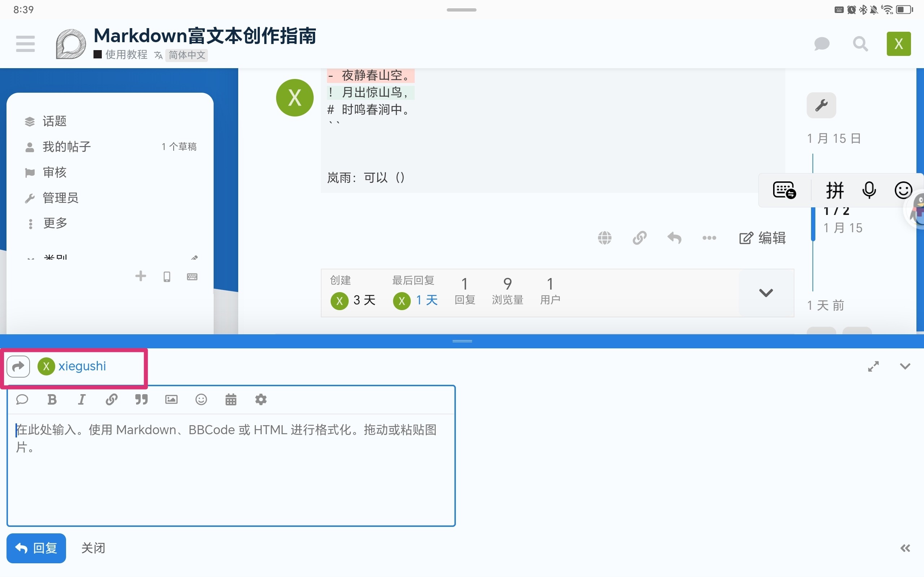Click the Bold formatting icon

(x=52, y=400)
